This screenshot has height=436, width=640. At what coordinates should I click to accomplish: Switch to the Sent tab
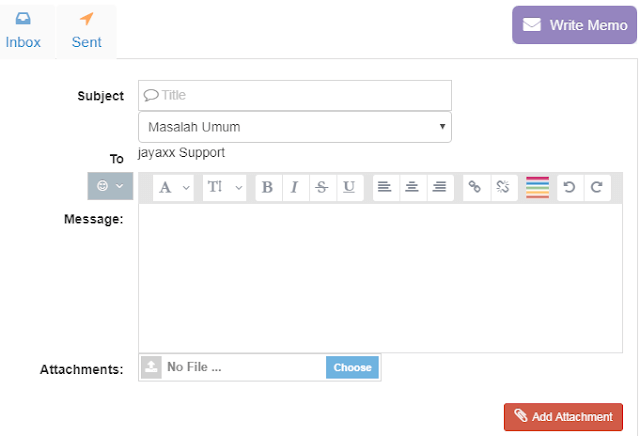87,32
